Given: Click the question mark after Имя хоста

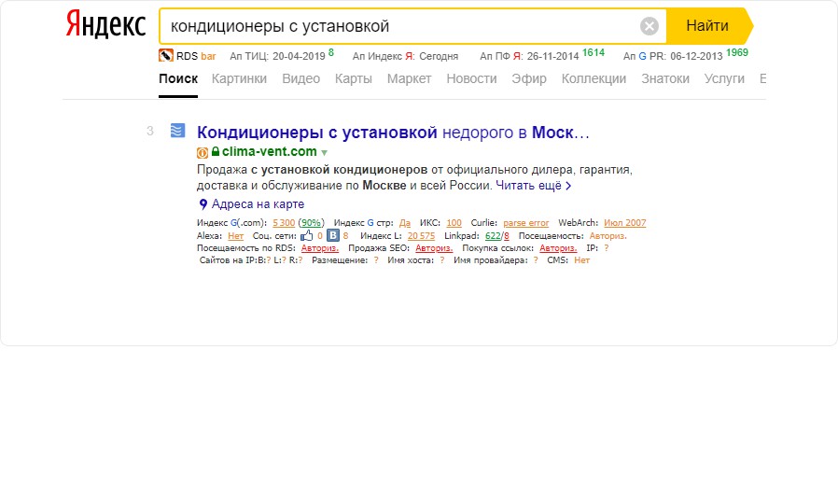Looking at the screenshot, I should [x=442, y=260].
